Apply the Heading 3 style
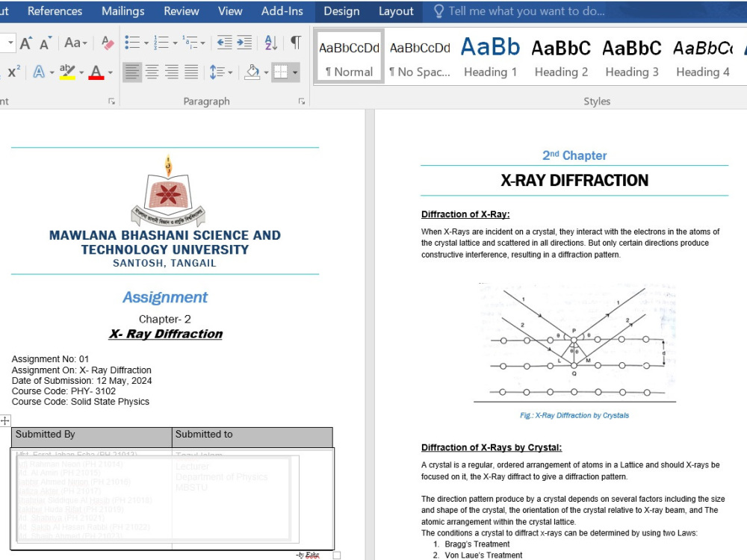Viewport: 747px width, 560px height. click(x=632, y=57)
